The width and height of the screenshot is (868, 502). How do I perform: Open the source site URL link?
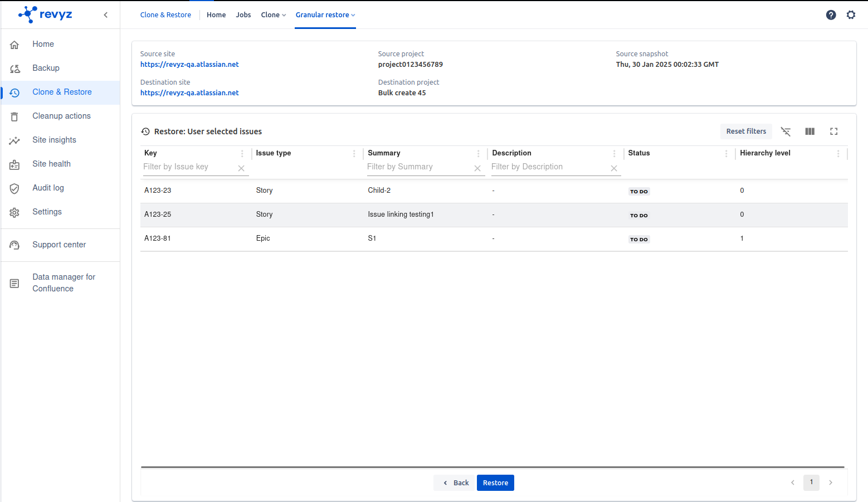click(x=189, y=65)
